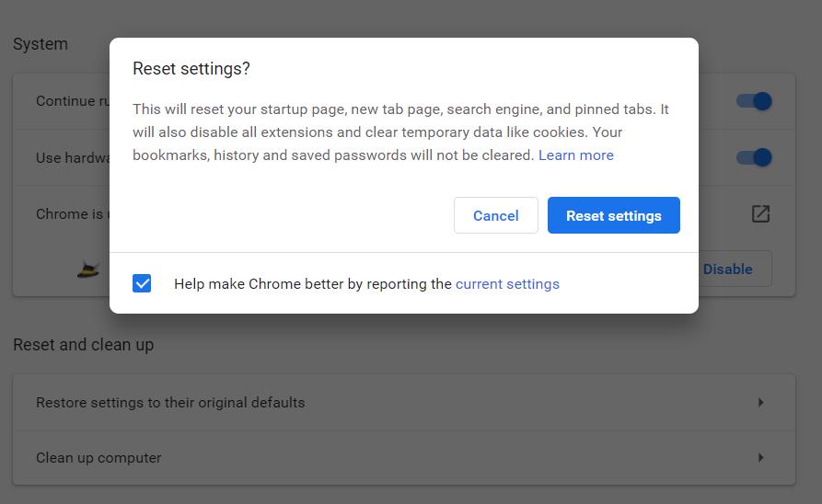Select the Clean up computer row text
Image resolution: width=822 pixels, height=504 pixels.
pos(98,457)
